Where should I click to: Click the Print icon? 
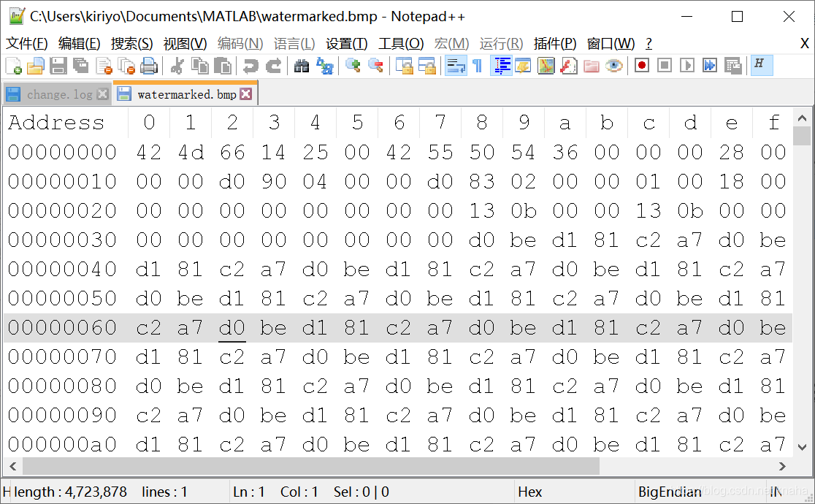point(149,66)
